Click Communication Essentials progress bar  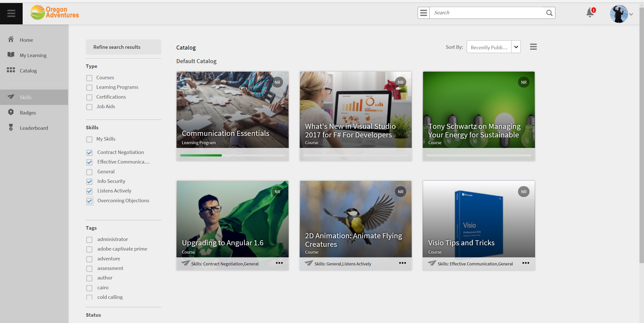232,155
